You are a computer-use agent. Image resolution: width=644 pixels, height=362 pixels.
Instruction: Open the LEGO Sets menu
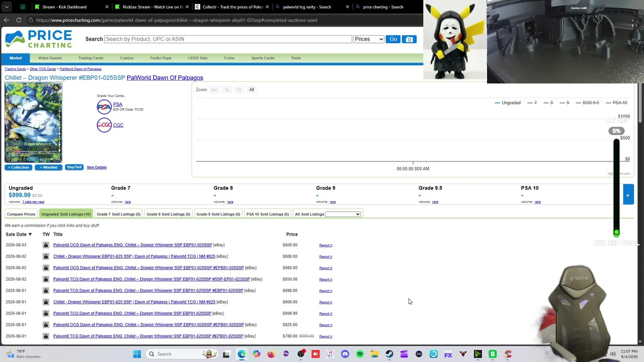(x=198, y=58)
